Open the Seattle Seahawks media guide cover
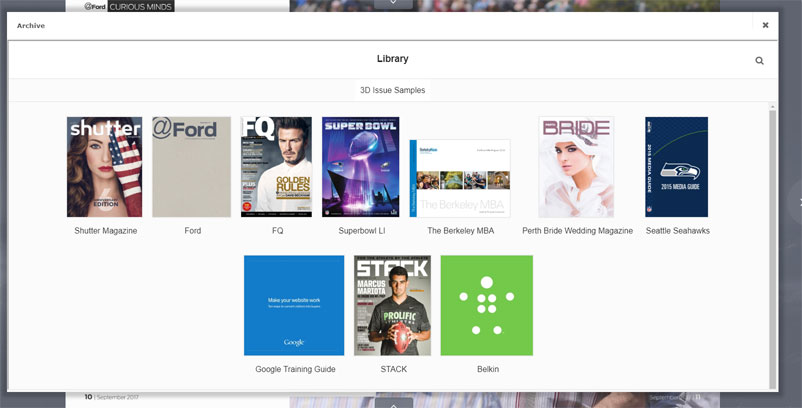Image resolution: width=802 pixels, height=408 pixels. pos(676,167)
